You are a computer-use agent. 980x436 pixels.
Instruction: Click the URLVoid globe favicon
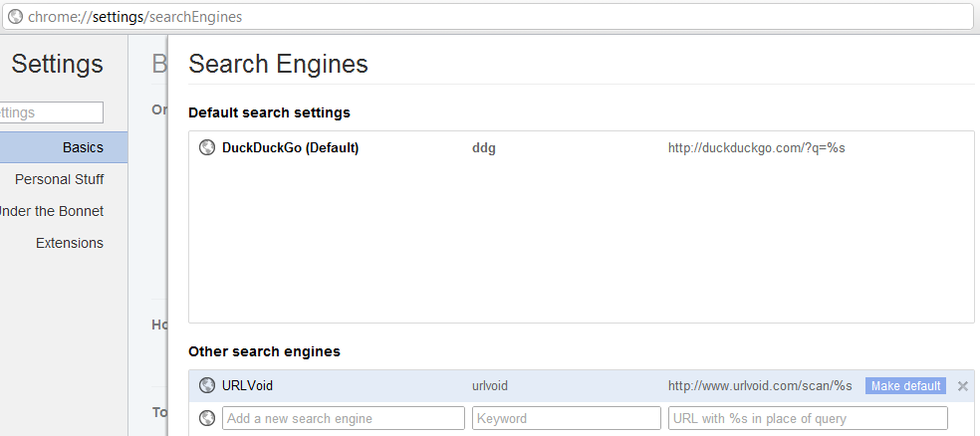pos(207,386)
